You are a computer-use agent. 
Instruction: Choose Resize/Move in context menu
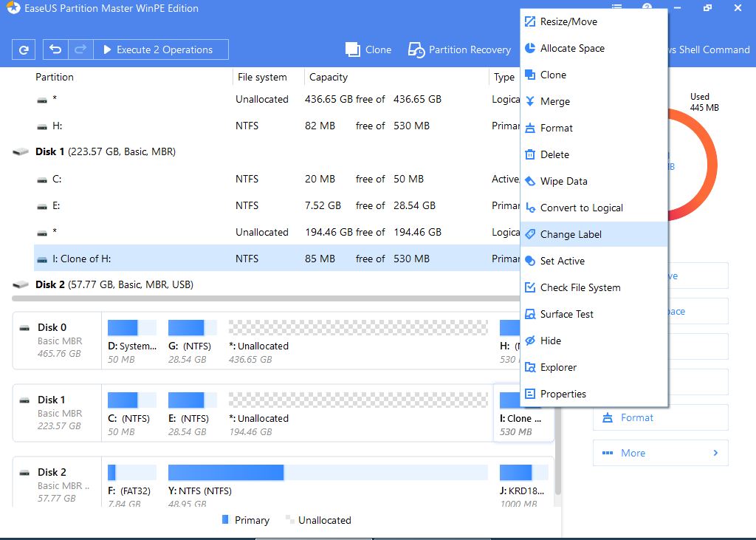pyautogui.click(x=568, y=21)
